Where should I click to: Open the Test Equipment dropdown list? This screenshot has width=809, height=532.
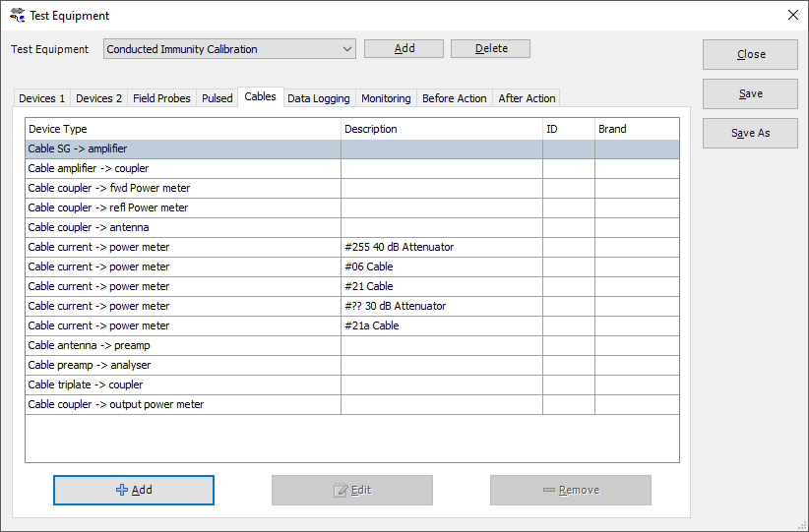click(229, 49)
